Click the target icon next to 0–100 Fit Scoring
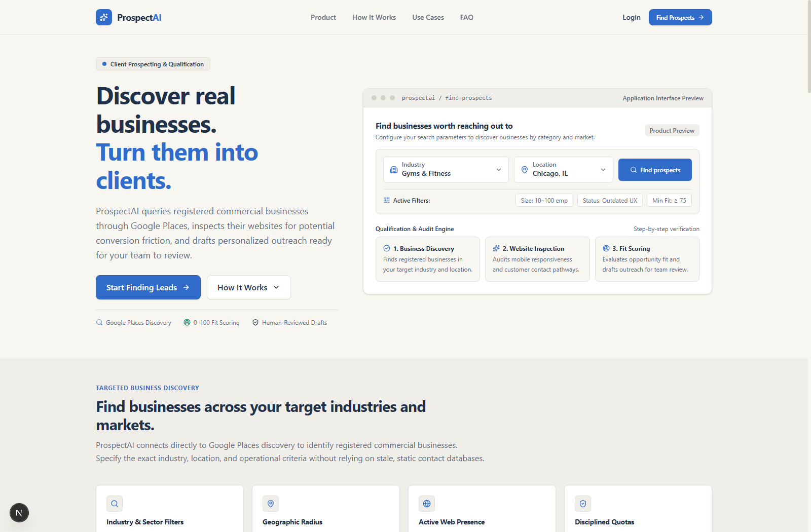The height and width of the screenshot is (532, 811). coord(187,322)
